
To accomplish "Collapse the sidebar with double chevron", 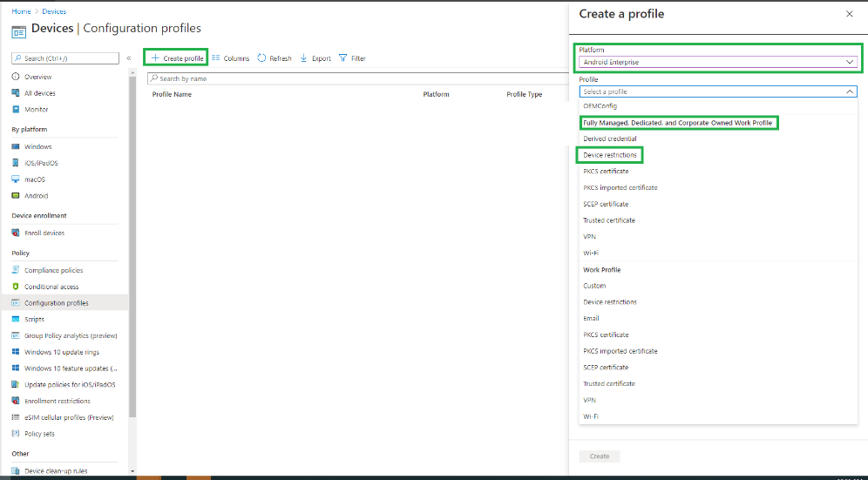I will coord(129,58).
